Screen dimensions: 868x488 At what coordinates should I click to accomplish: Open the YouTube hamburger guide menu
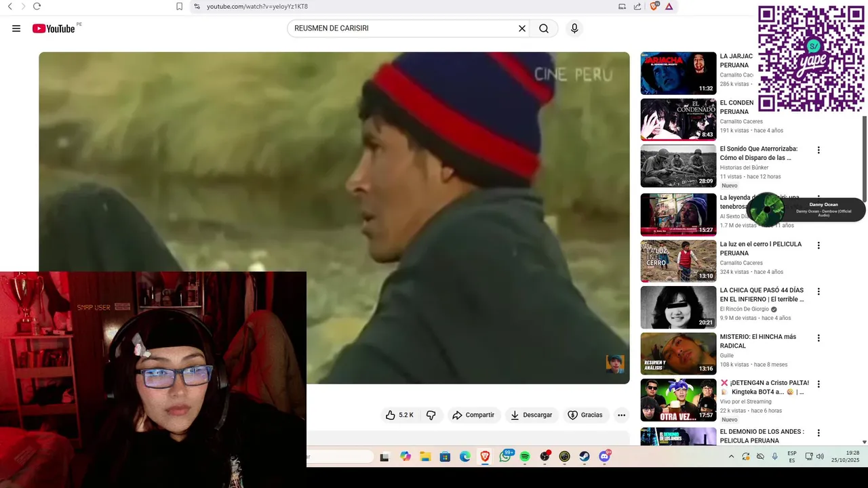tap(16, 28)
